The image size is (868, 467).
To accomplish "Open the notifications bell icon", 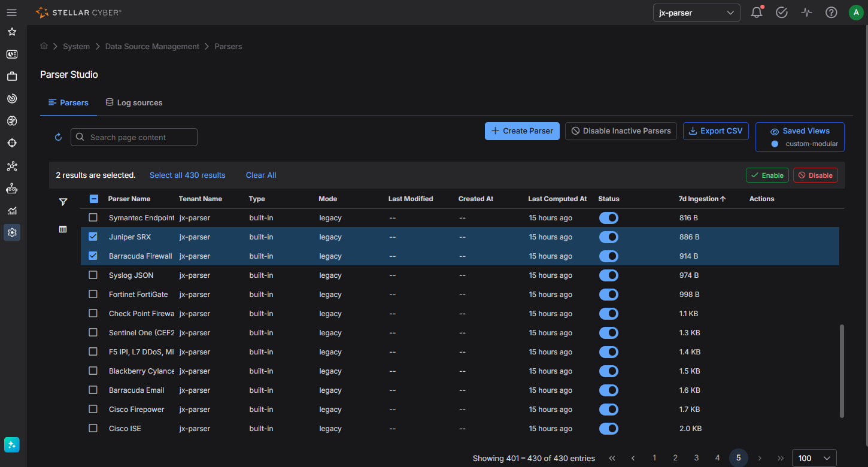I will [x=757, y=12].
